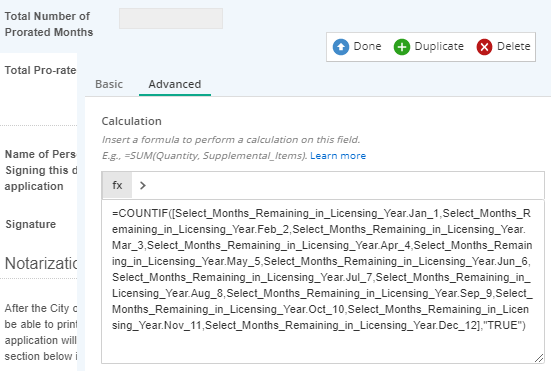Open the fx function picker
551x371 pixels.
[117, 185]
